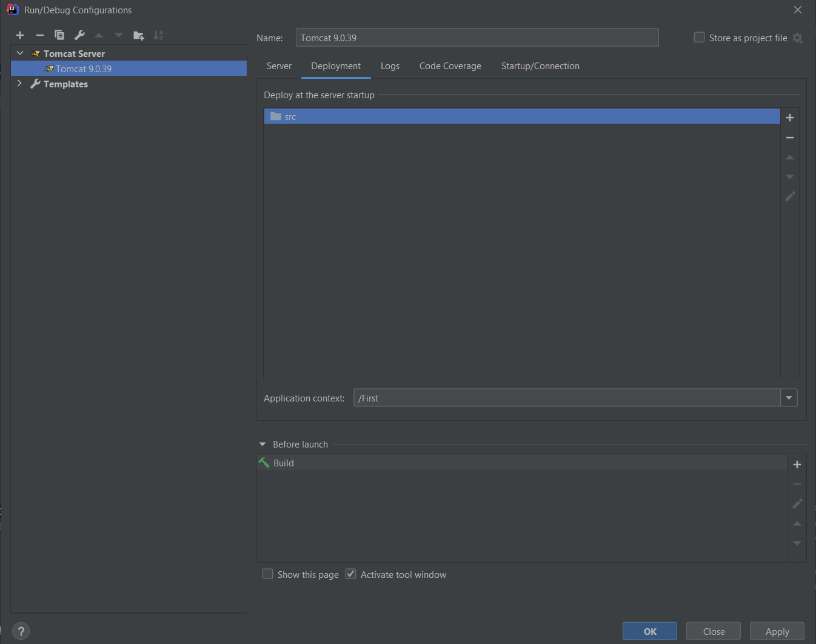Toggle Show this page checkbox

[x=267, y=574]
